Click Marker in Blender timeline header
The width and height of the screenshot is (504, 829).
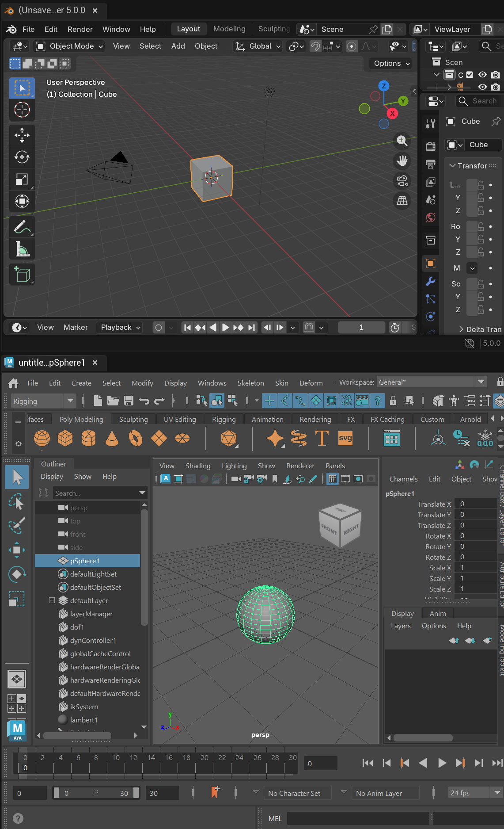[x=76, y=327]
